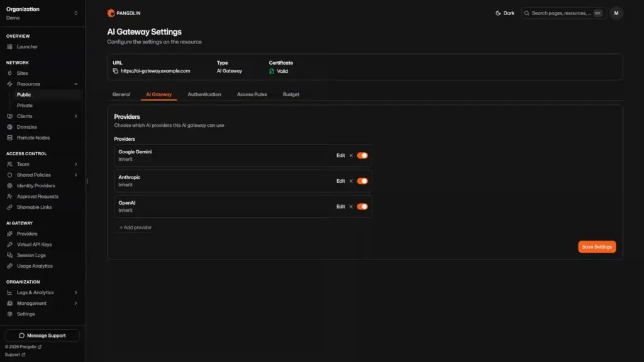
Task: Click the Save Settings button
Action: [x=597, y=246]
